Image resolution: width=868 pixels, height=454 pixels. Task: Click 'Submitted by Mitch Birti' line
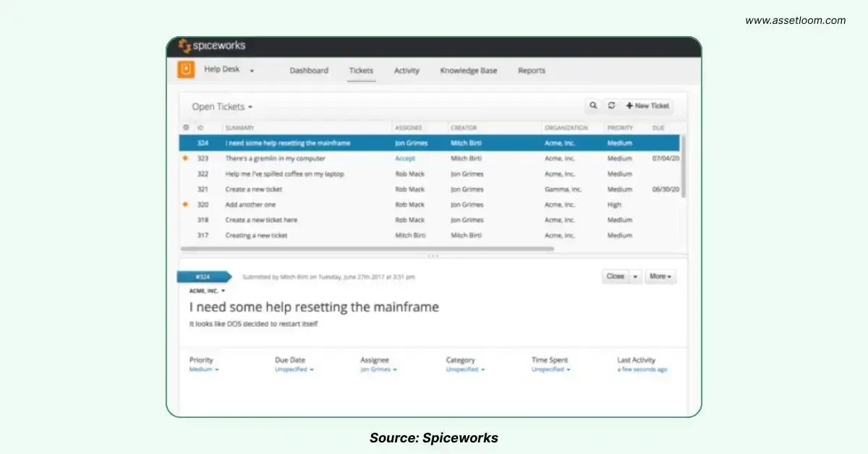328,277
